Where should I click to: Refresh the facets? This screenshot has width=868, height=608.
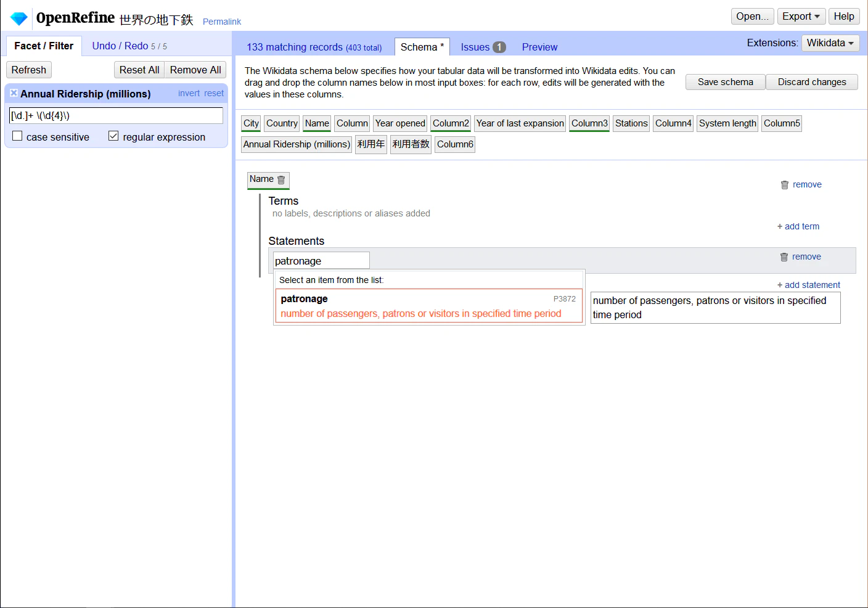[29, 70]
